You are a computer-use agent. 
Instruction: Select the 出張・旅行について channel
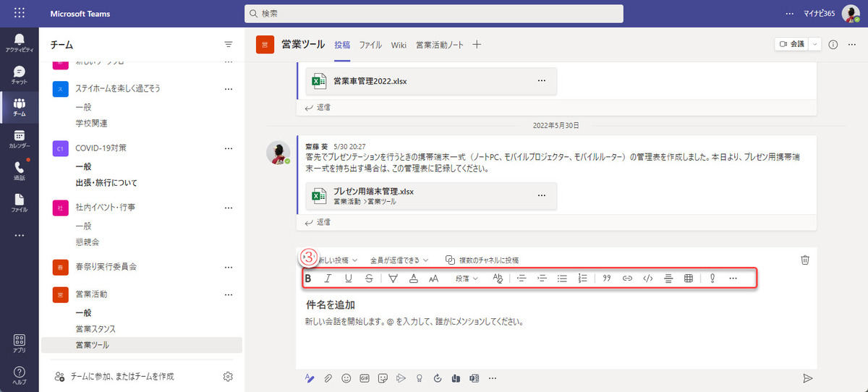click(106, 182)
